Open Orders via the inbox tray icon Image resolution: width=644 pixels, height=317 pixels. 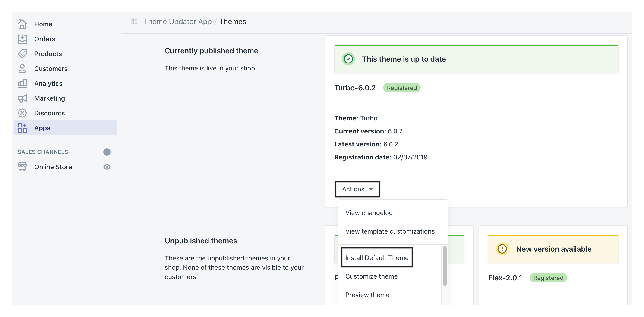(22, 39)
